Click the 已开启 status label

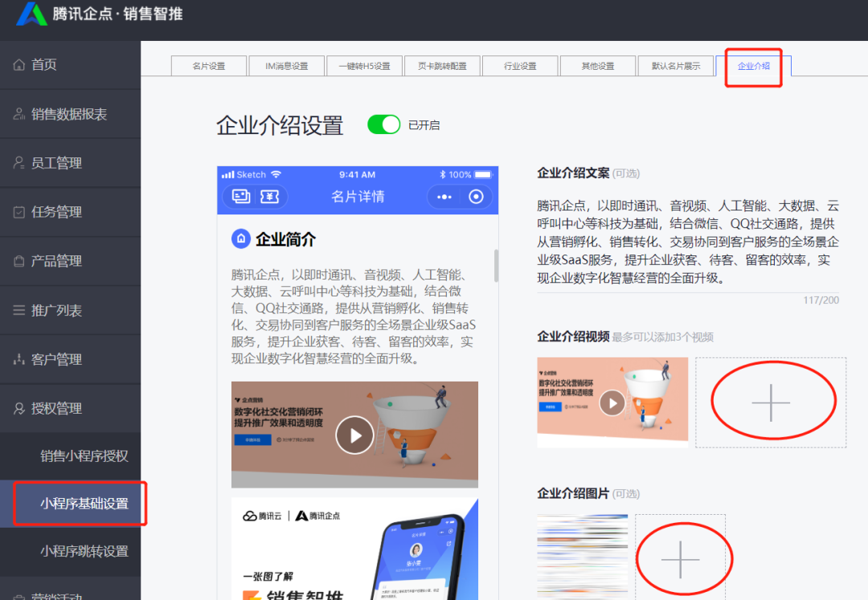click(424, 125)
